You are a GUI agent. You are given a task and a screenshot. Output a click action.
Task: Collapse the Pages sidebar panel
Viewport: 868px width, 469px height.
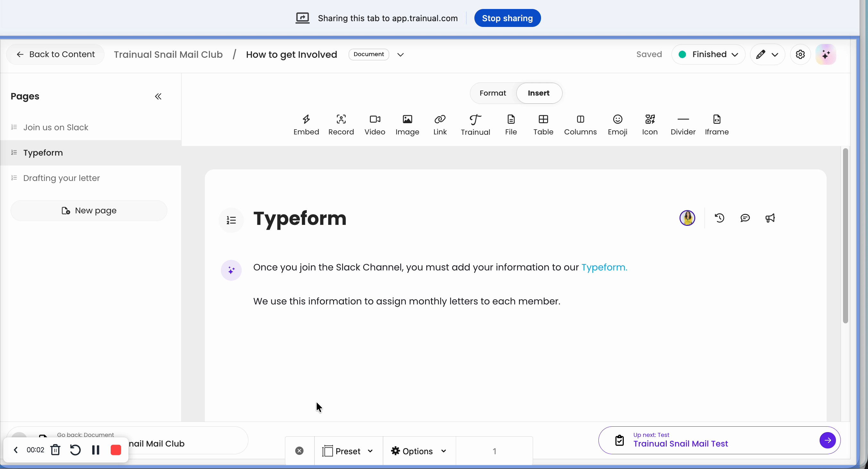pyautogui.click(x=158, y=97)
